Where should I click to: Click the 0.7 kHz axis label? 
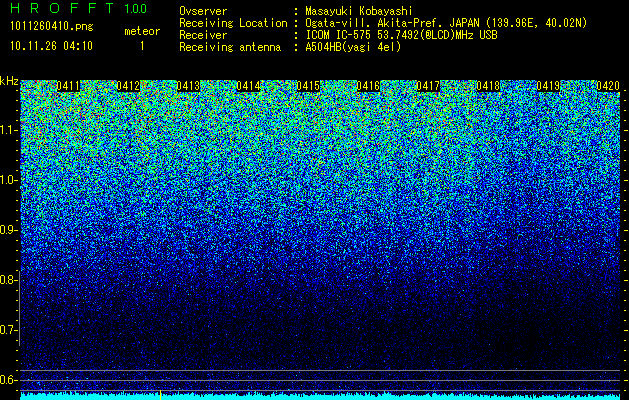click(8, 330)
